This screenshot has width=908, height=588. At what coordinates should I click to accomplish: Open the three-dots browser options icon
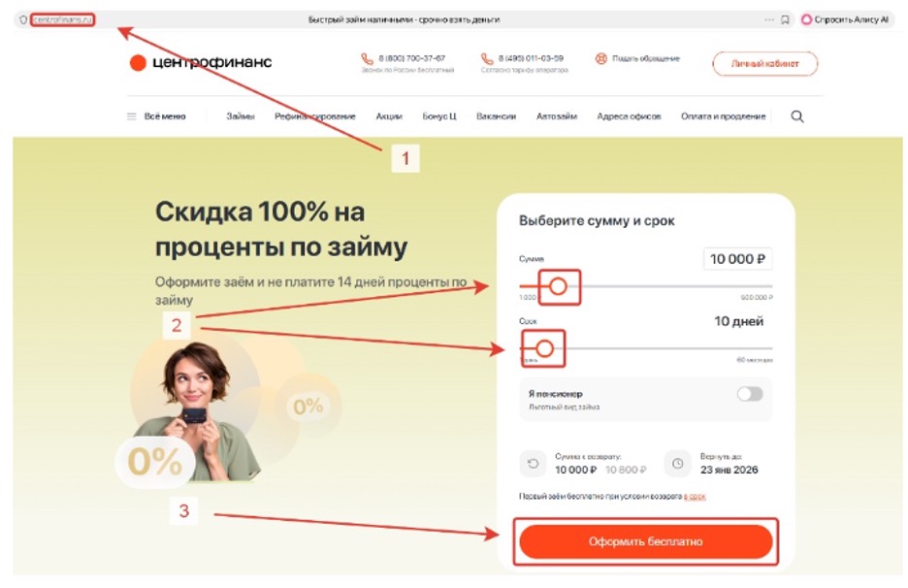pos(769,19)
